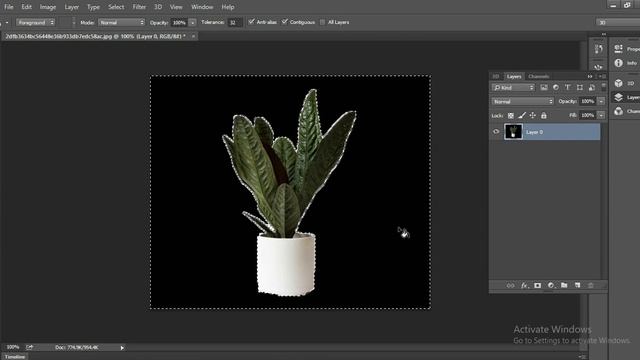
Task: Open the History panel icon
Action: (x=598, y=49)
